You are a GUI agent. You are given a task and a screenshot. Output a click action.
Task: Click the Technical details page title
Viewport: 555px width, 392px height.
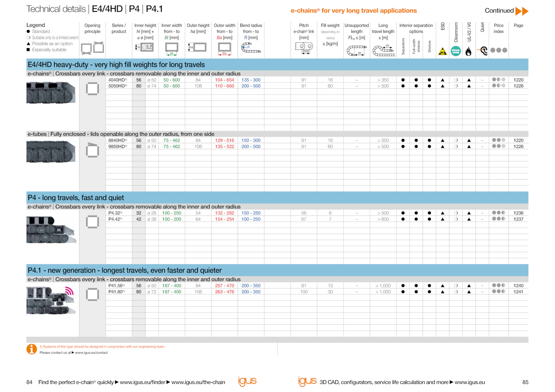pyautogui.click(x=94, y=9)
